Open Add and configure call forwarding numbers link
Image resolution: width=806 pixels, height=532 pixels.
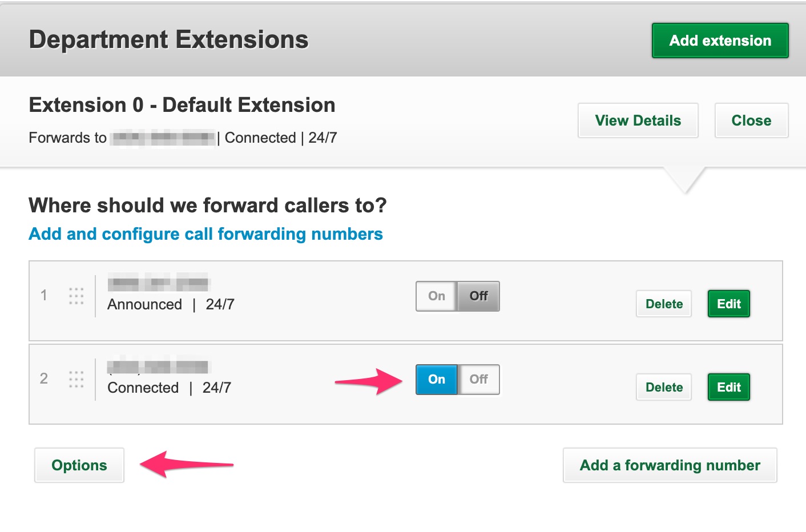pos(205,234)
